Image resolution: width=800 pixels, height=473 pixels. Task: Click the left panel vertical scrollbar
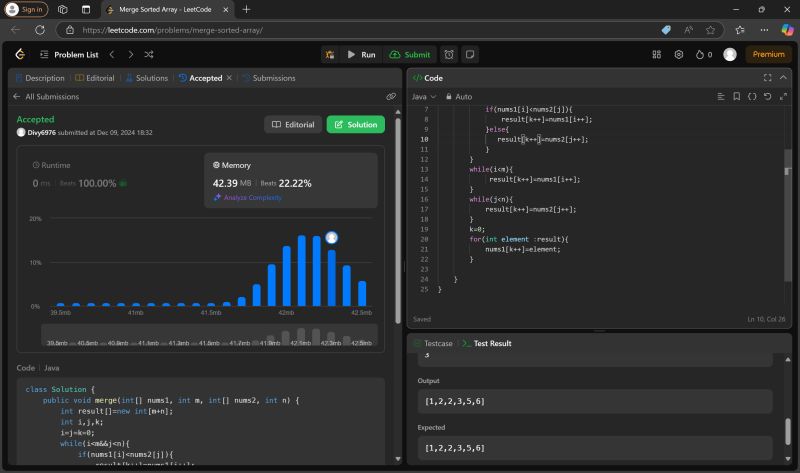pos(398,219)
